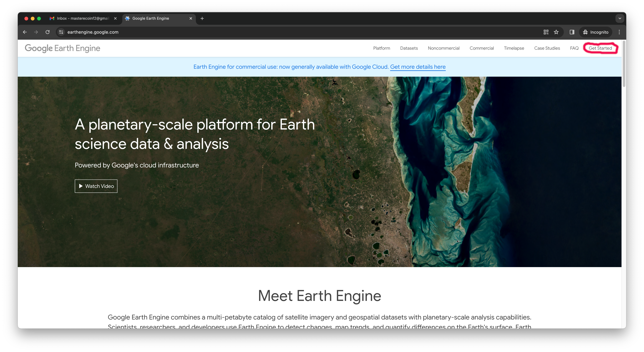Screen dimensions: 644x352
Task: Open the Timelapse navigation item
Action: pos(514,48)
